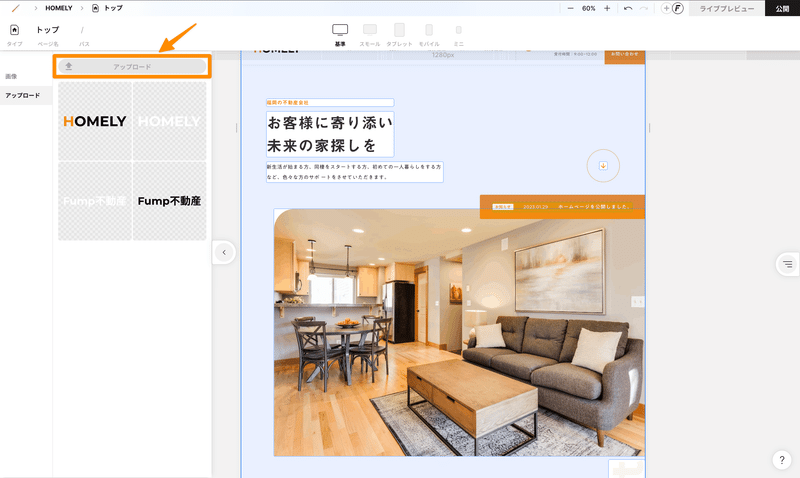This screenshot has width=800, height=478.
Task: Redo the last undone action
Action: click(x=644, y=8)
